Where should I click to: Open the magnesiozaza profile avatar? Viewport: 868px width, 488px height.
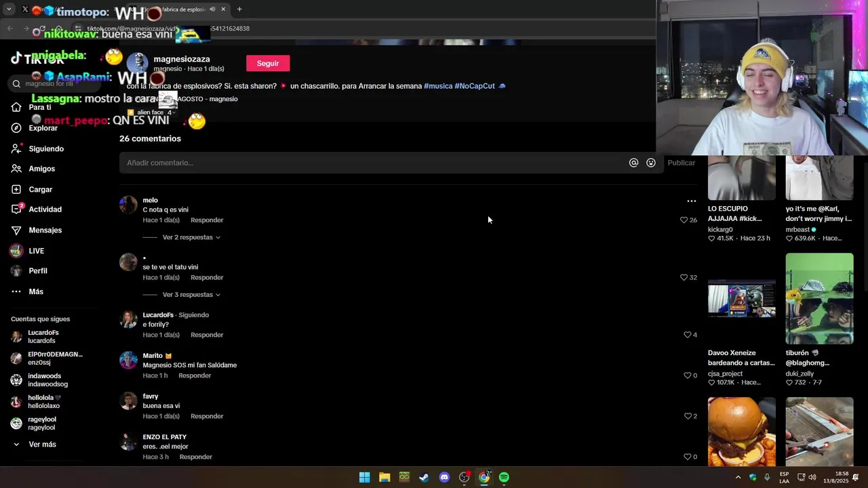pos(137,63)
